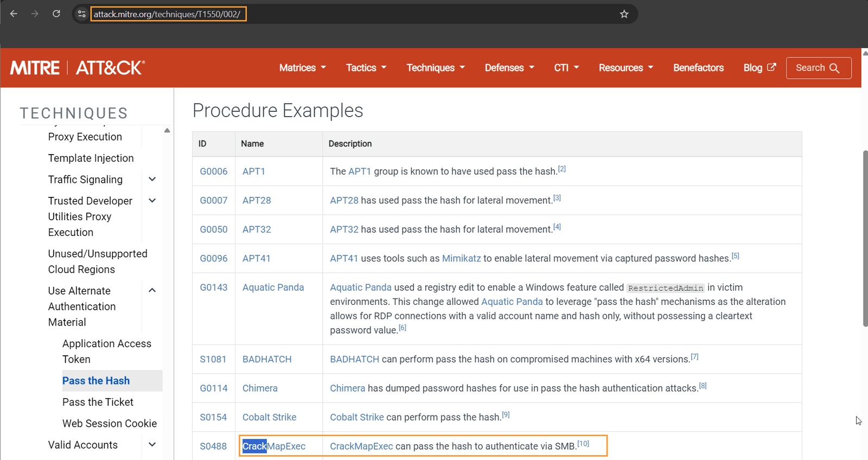Open group ID G0006 link
This screenshot has height=460, width=868.
(214, 171)
